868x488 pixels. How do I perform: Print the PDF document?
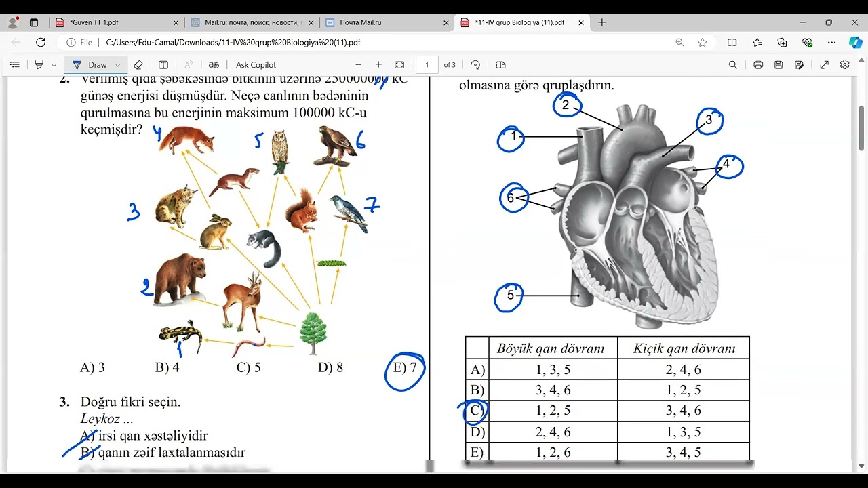click(758, 65)
